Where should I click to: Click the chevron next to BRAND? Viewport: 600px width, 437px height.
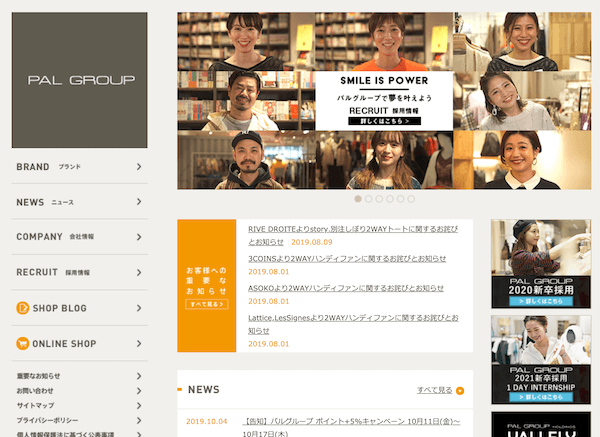pos(139,167)
